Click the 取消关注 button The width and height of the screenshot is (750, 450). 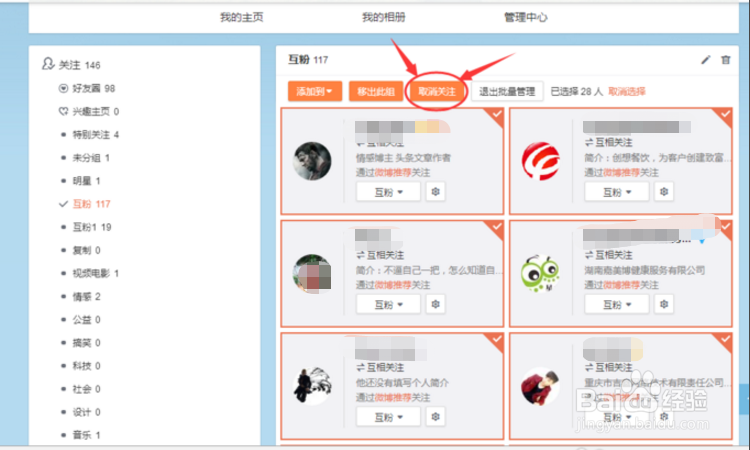tap(437, 91)
